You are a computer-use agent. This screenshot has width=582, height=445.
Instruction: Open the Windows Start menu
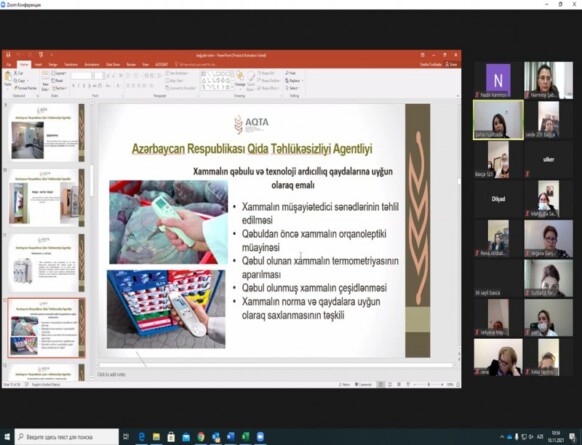click(x=7, y=437)
